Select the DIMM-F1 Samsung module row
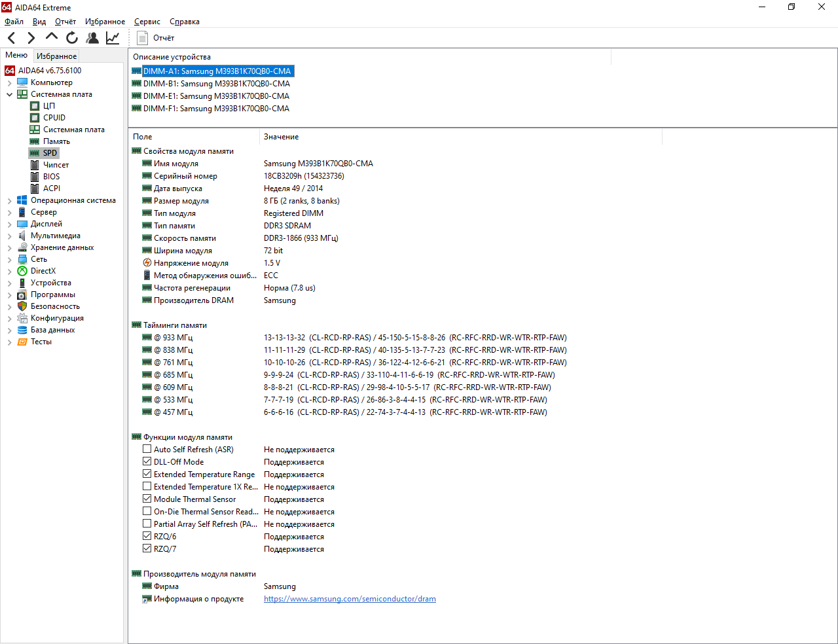838x644 pixels. tap(216, 109)
